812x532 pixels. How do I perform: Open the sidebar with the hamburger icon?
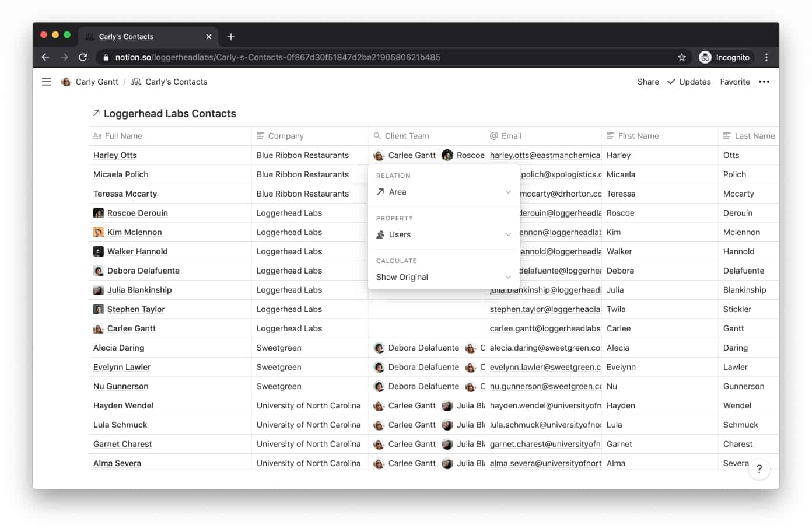46,82
